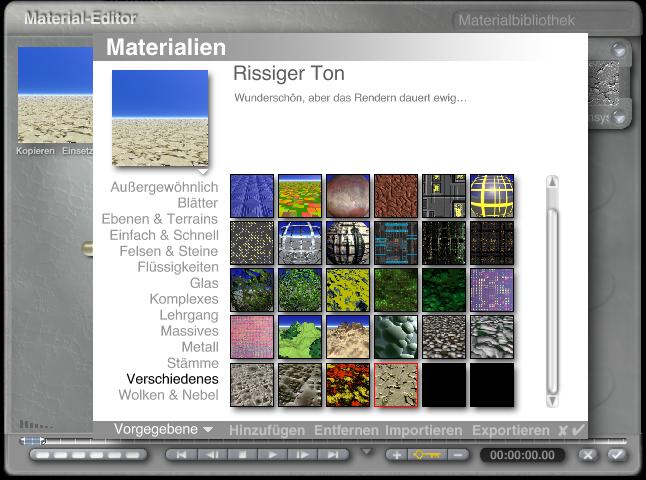Screen dimensions: 646x480
Task: Pick the yellow and blue camouflage material
Action: click(348, 290)
